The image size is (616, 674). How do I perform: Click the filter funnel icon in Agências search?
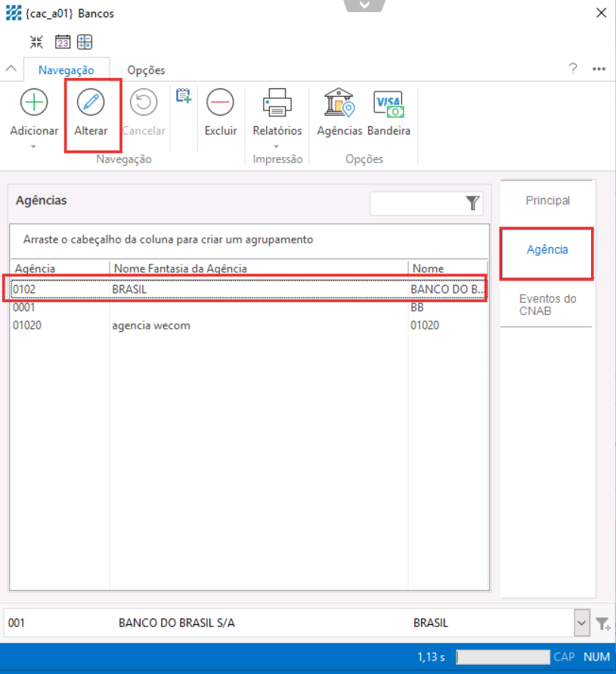point(472,203)
